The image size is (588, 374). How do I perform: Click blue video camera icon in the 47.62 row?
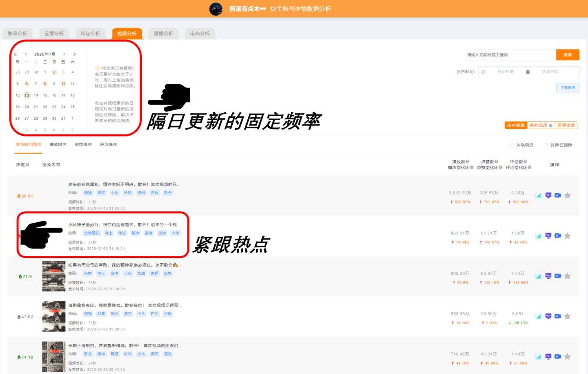pyautogui.click(x=558, y=316)
